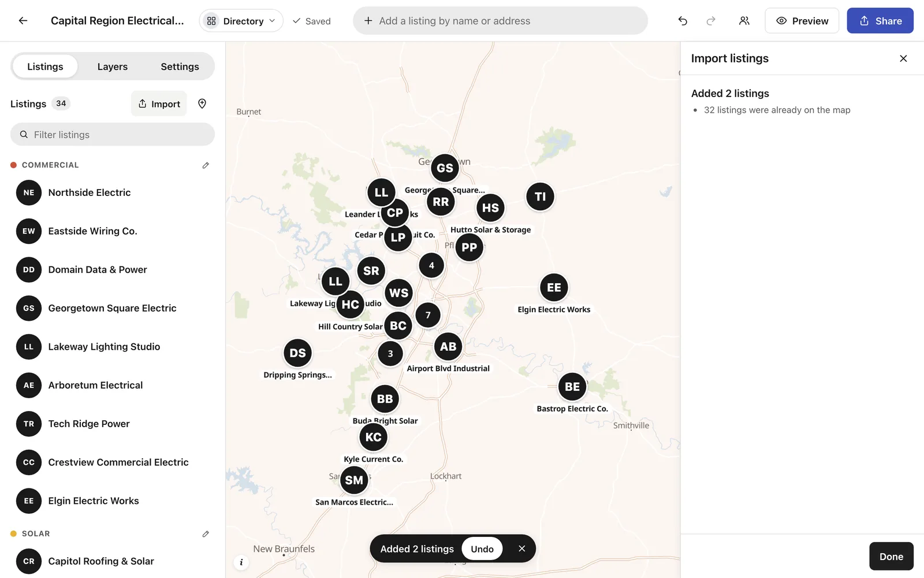Edit the SOLAR group with pencil icon
This screenshot has height=578, width=924.
(206, 534)
